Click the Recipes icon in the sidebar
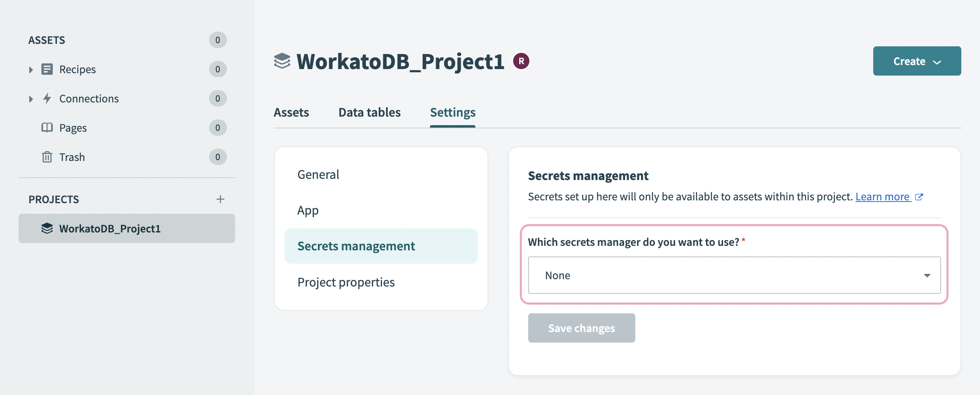The height and width of the screenshot is (395, 980). coord(47,69)
